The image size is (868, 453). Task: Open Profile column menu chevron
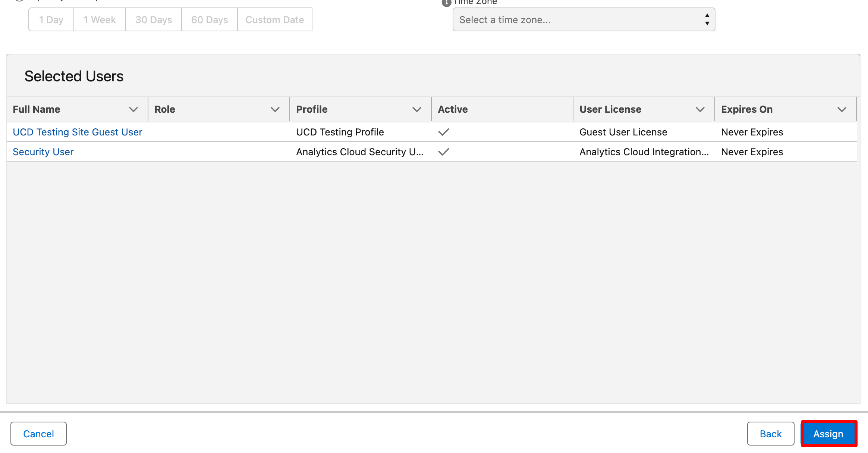[416, 109]
